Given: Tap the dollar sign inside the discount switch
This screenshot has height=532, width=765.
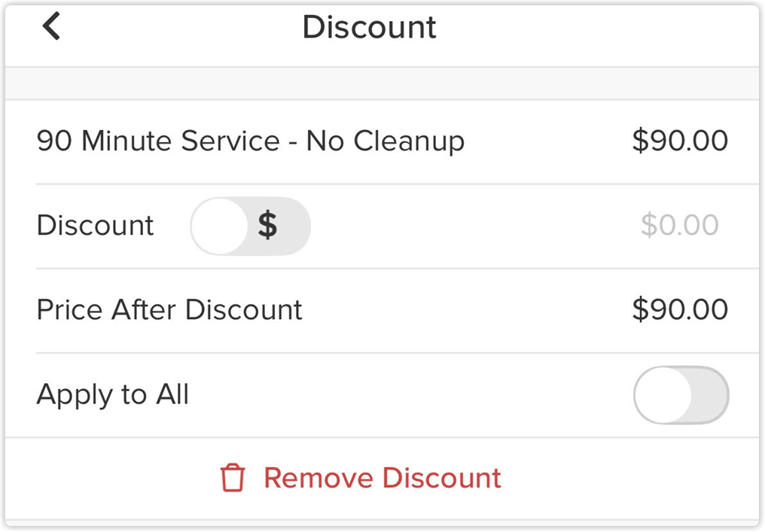Looking at the screenshot, I should (268, 225).
